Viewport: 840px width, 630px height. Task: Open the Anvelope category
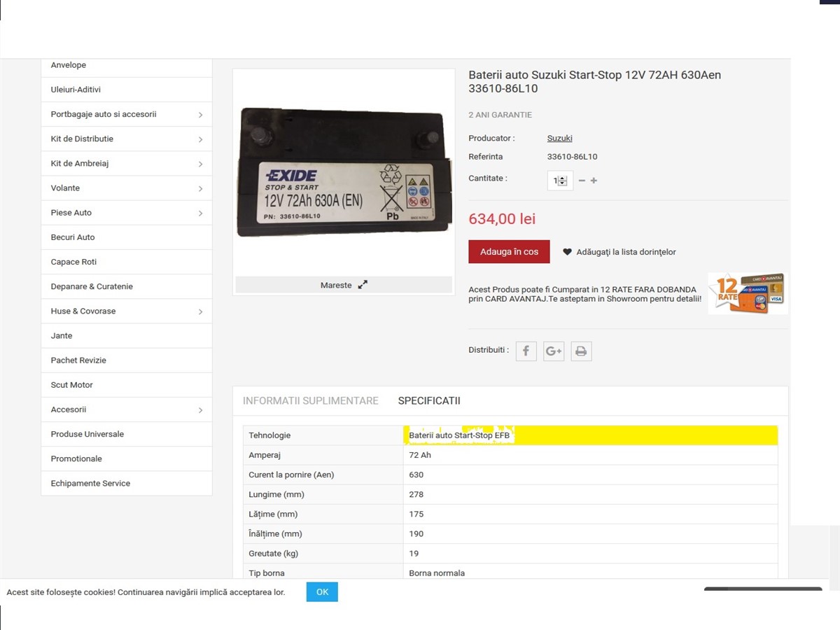click(x=69, y=65)
